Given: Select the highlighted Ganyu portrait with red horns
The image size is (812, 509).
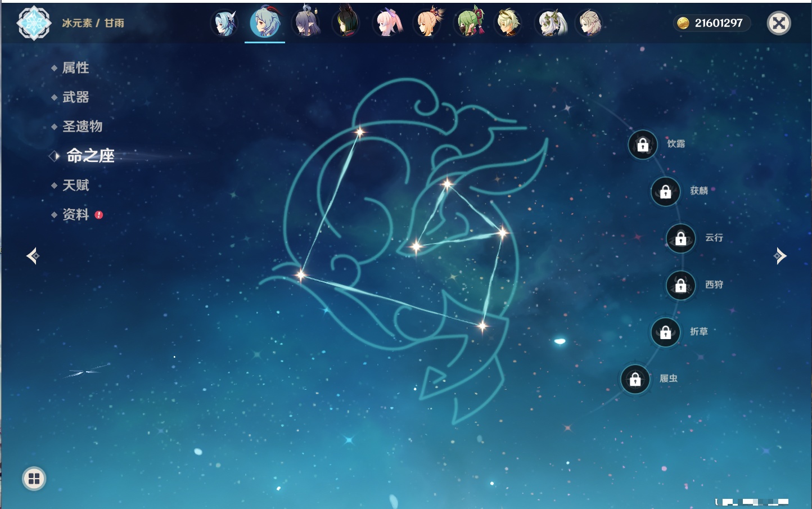Looking at the screenshot, I should tap(265, 23).
